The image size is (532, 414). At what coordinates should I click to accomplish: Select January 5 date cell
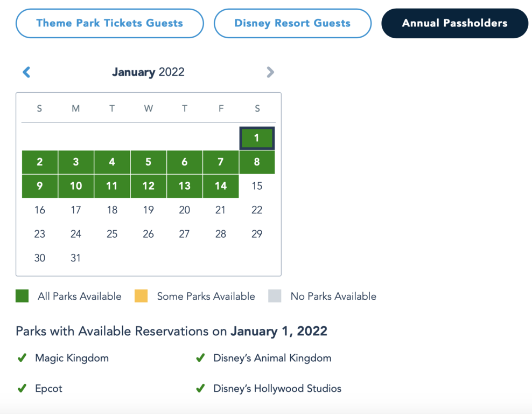tap(148, 162)
